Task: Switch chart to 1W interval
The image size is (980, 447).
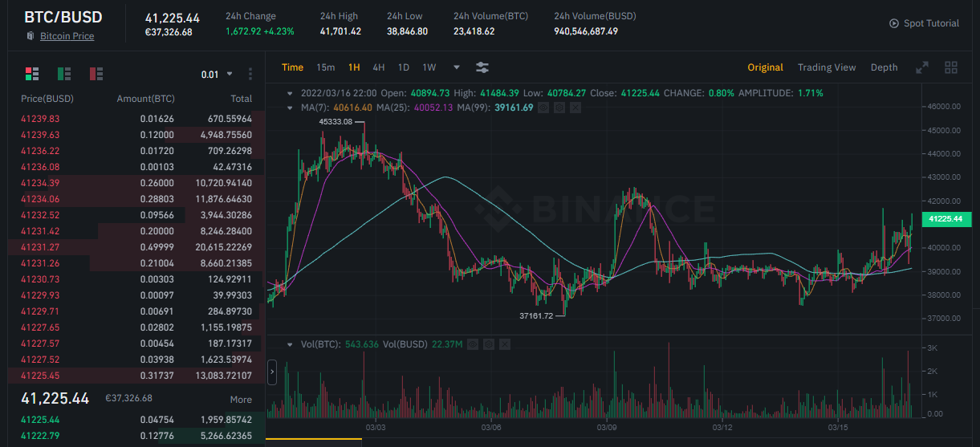Action: [x=429, y=67]
